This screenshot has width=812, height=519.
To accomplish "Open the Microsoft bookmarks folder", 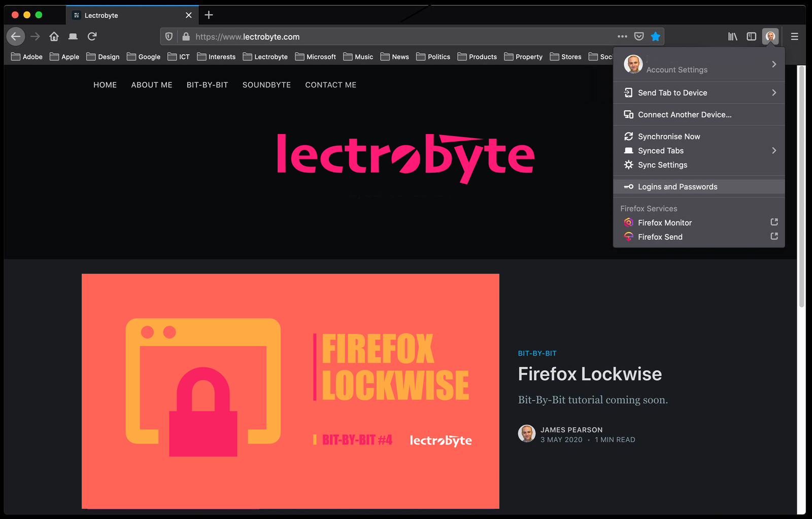I will pos(316,57).
